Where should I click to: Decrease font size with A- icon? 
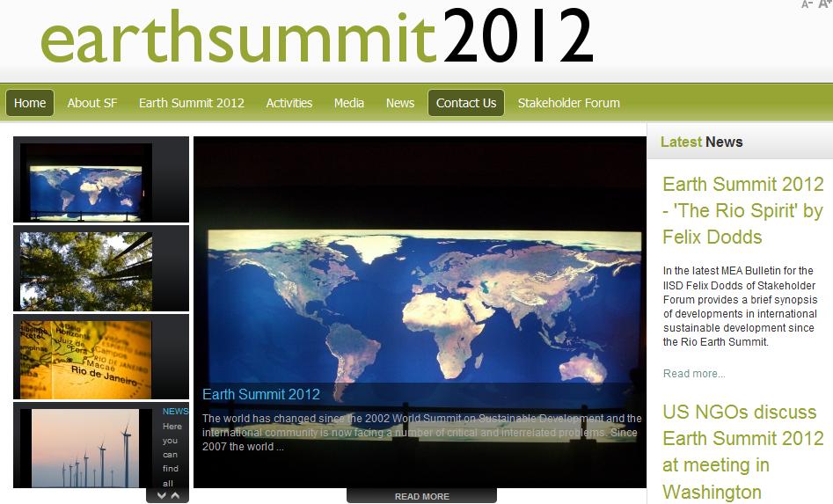pos(807,4)
